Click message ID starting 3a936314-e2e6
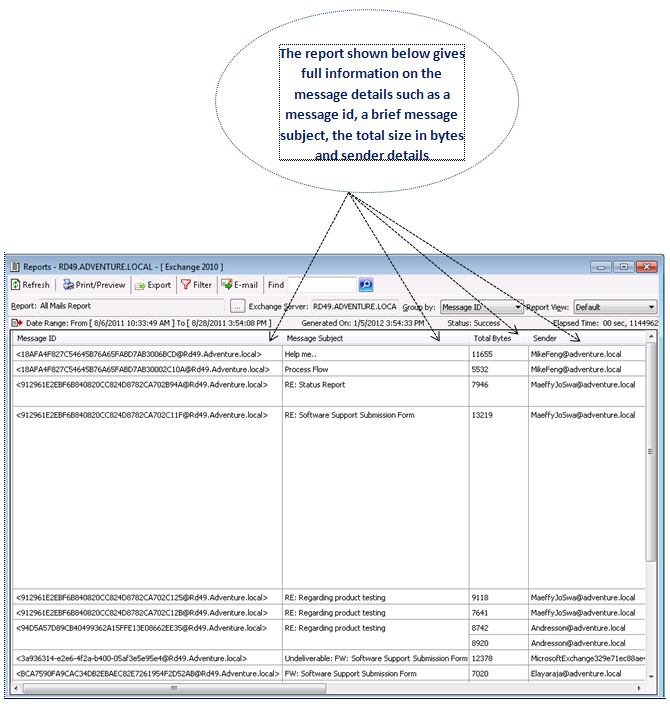Screen dimensions: 670x704 [x=131, y=659]
